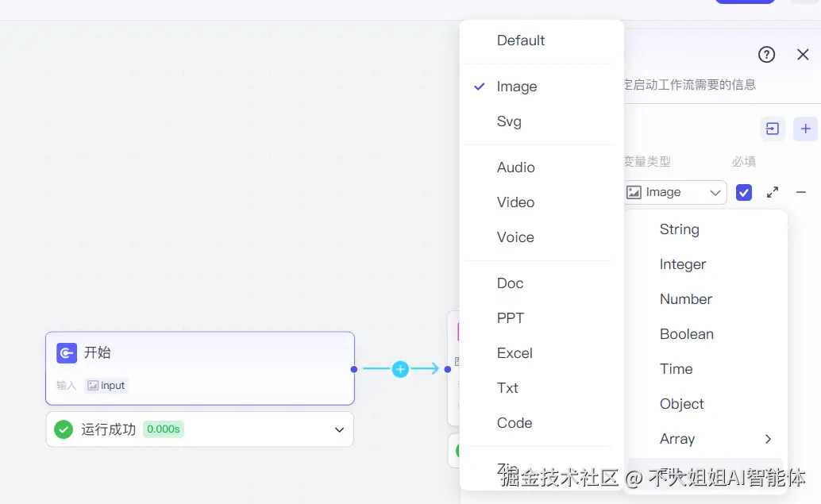This screenshot has height=504, width=821.
Task: Add a new variable with plus icon
Action: pos(805,129)
